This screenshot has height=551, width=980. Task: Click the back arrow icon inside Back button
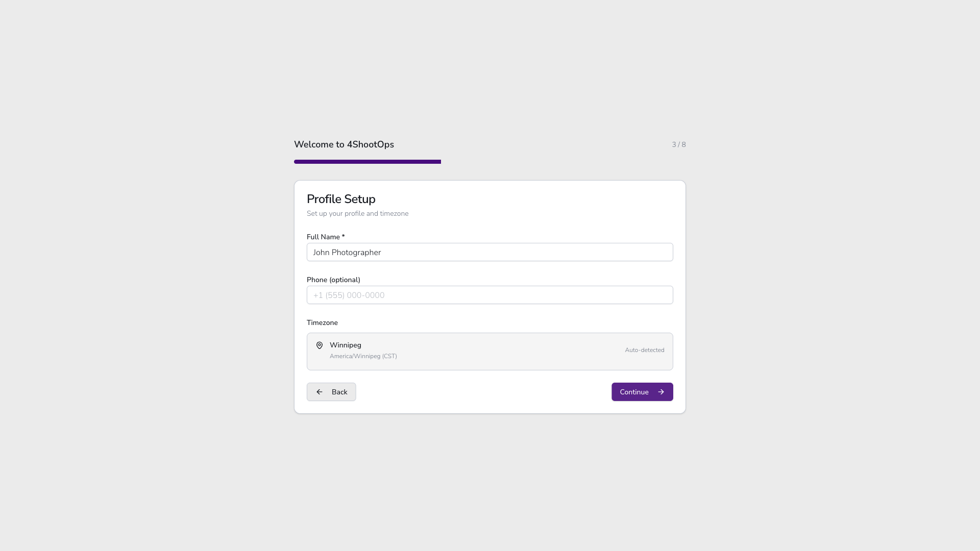point(320,392)
